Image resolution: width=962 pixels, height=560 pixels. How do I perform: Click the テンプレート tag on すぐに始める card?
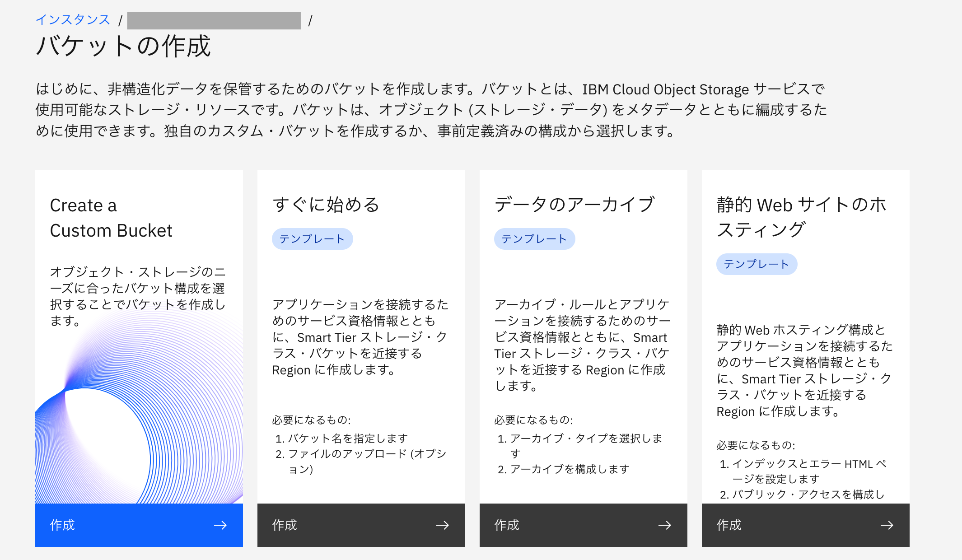coord(312,238)
